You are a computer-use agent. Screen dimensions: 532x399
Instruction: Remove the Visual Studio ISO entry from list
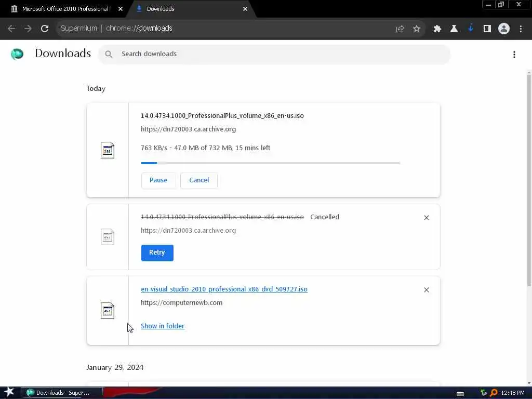point(427,290)
